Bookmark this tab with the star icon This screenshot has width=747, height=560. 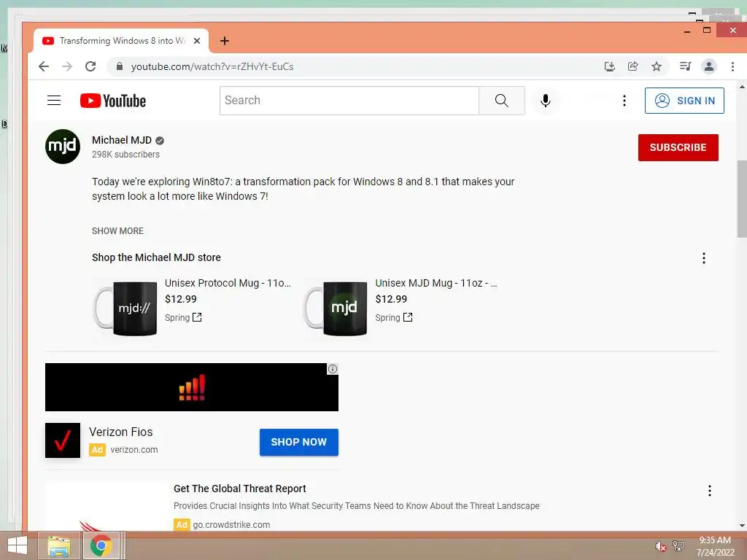657,66
